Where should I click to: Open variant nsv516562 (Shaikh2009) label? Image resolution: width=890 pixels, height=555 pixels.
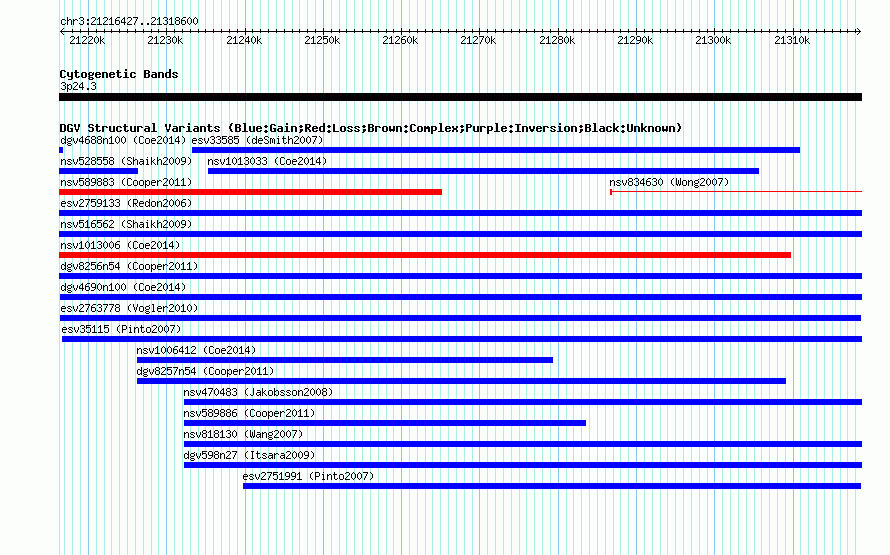click(x=126, y=224)
